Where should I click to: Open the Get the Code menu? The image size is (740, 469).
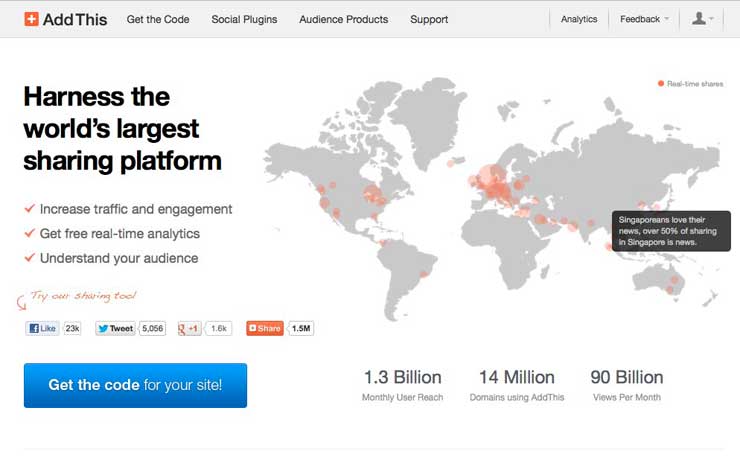click(x=158, y=19)
